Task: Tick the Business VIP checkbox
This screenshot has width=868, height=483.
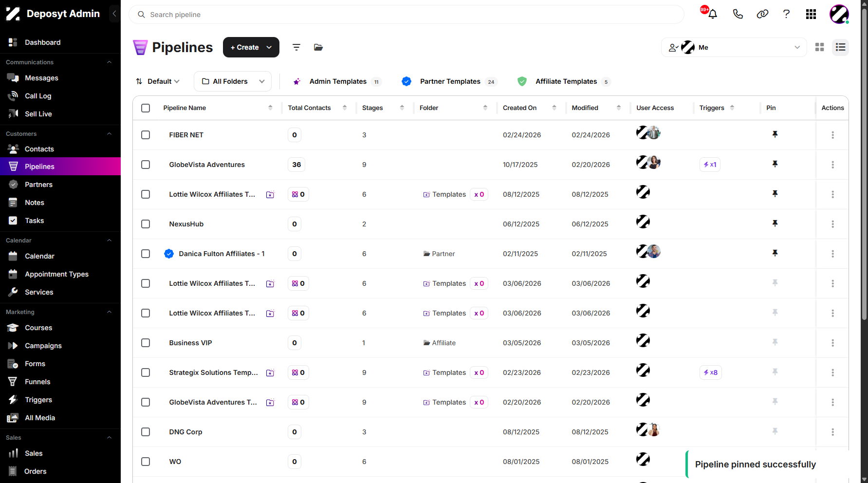Action: [146, 343]
